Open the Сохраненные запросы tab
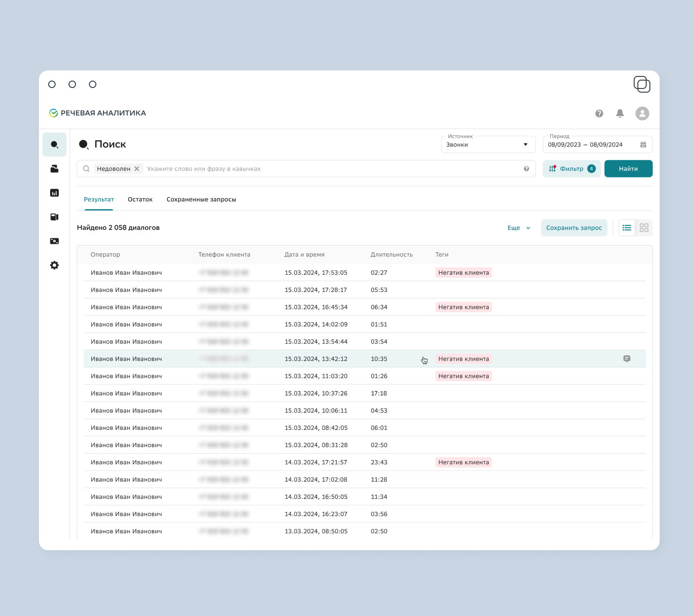Screen dimensions: 693x616 201,200
